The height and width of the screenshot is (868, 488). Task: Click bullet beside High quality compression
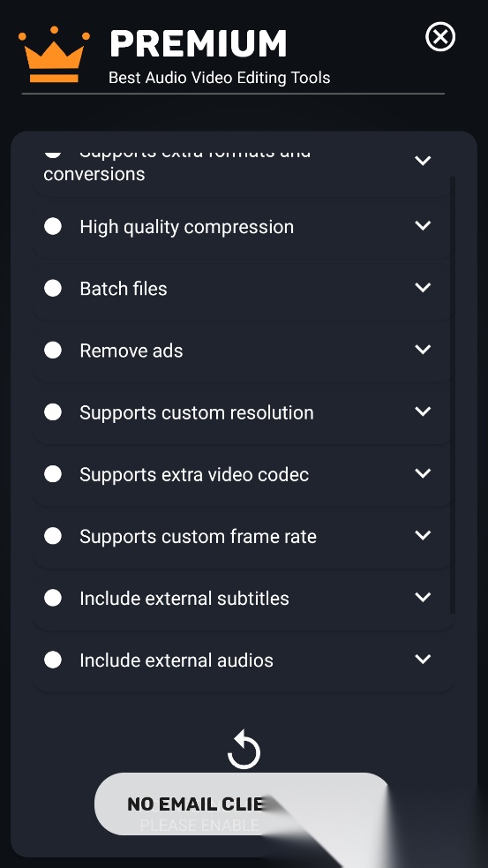pos(53,226)
